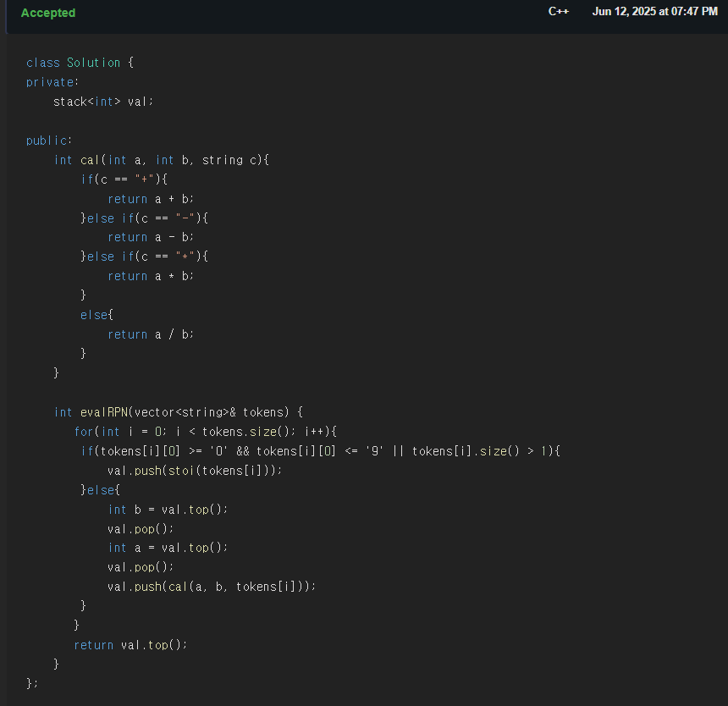Click the green Accepted status label
The width and height of the screenshot is (728, 706).
coord(48,13)
